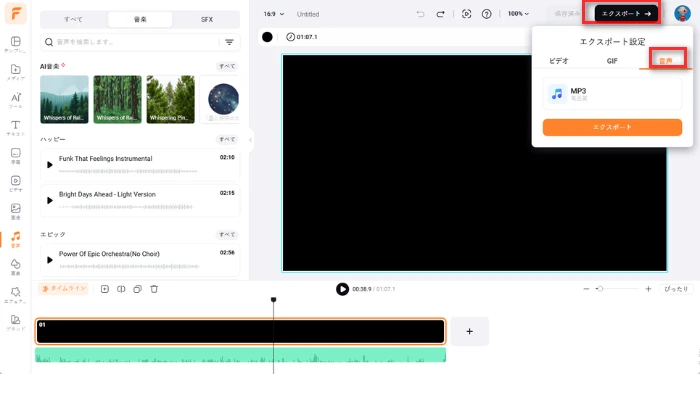Open the 16:9 aspect ratio dropdown

(x=274, y=14)
